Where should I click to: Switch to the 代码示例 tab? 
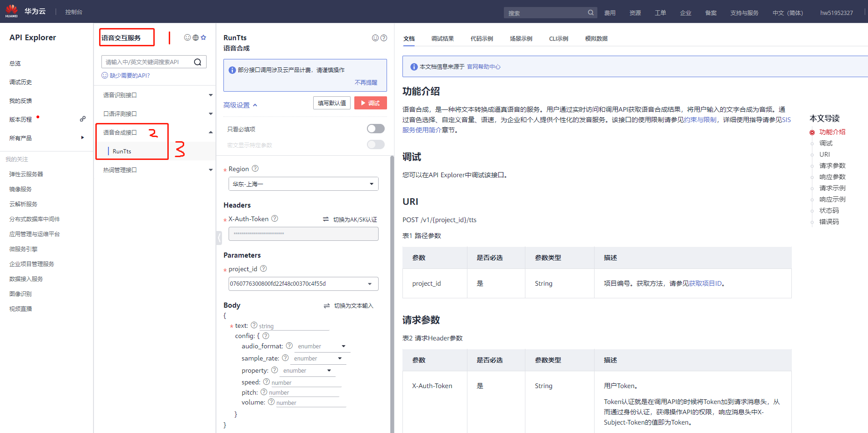(482, 39)
